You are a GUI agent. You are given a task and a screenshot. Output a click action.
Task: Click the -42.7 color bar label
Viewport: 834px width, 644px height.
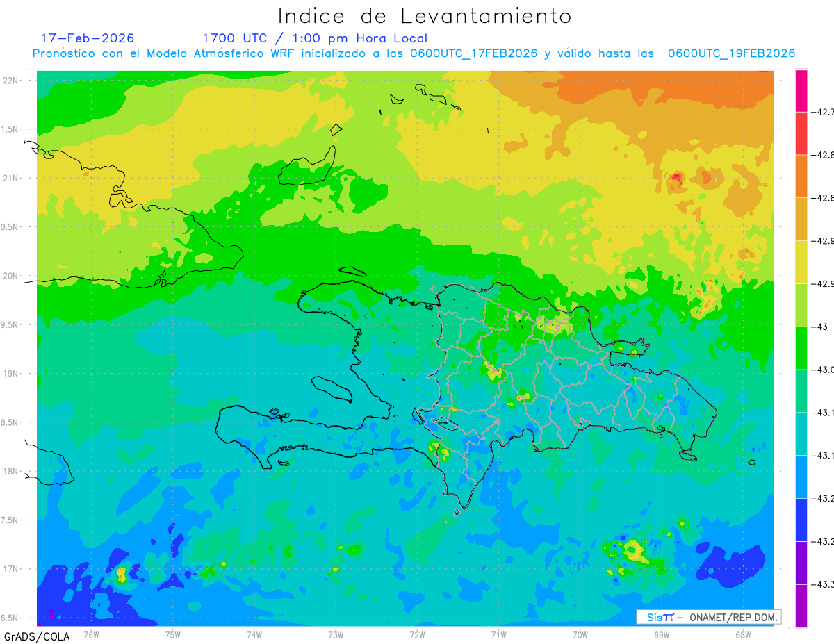[x=824, y=112]
